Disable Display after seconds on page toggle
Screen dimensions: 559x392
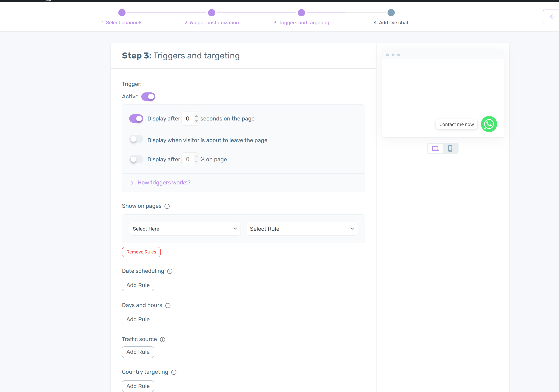coord(136,119)
